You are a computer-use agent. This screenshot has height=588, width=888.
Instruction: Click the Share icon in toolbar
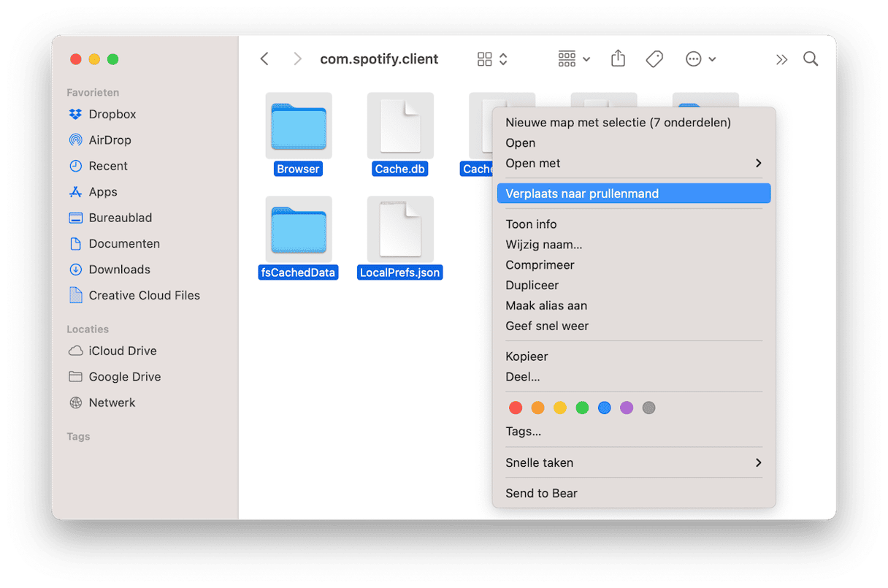618,59
